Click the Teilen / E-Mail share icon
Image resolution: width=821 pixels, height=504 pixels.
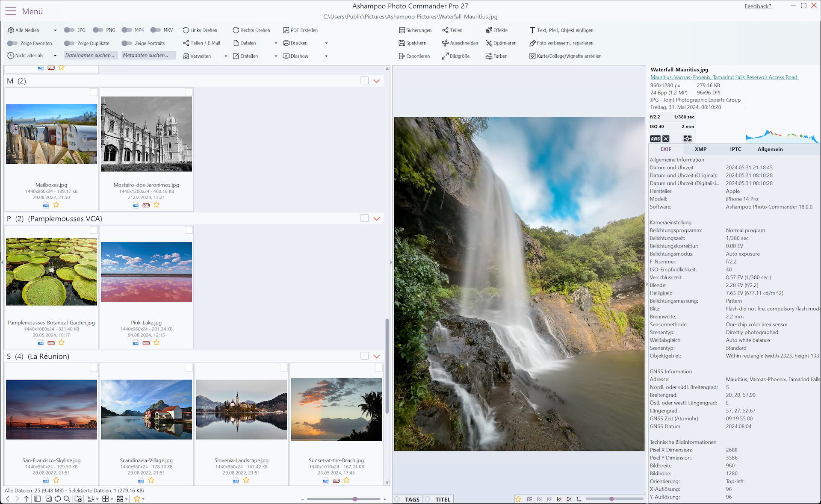[x=186, y=43]
